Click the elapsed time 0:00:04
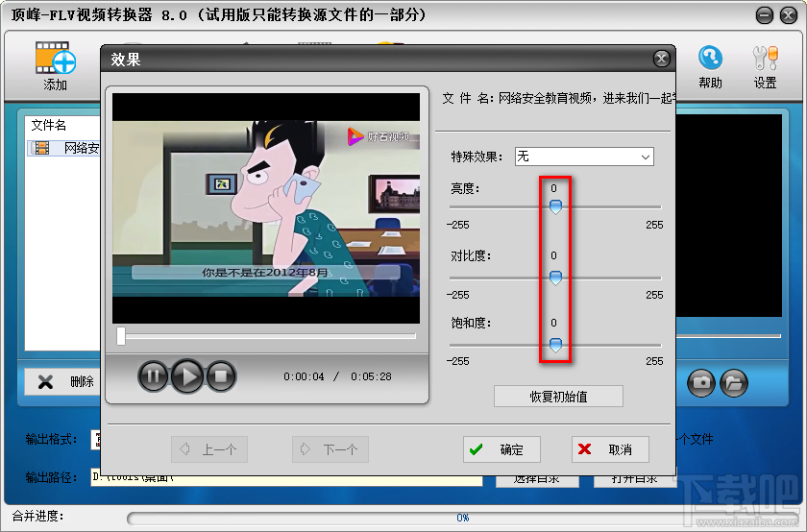 (304, 376)
